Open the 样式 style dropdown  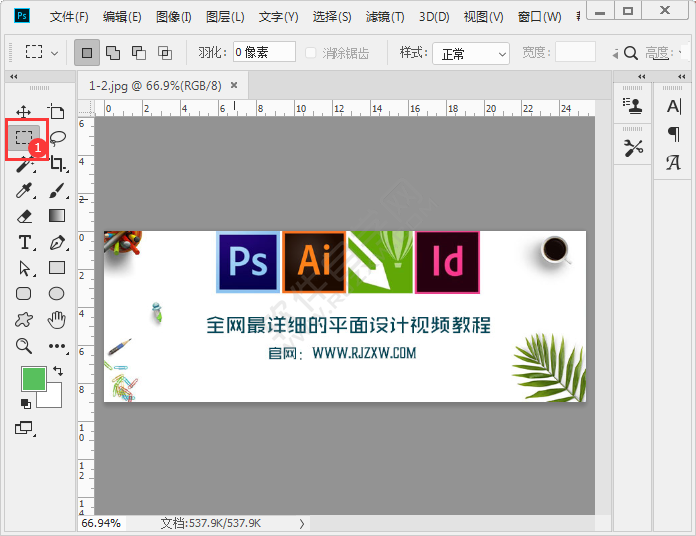(474, 54)
